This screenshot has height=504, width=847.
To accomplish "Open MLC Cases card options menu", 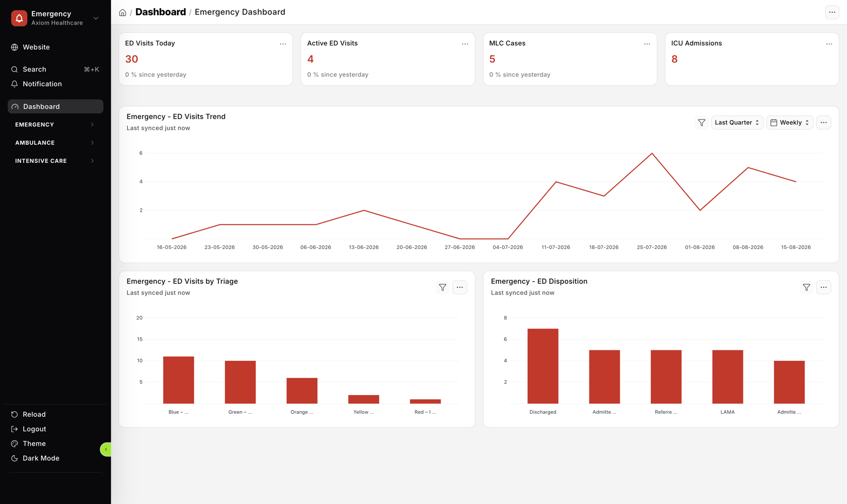I will point(647,44).
